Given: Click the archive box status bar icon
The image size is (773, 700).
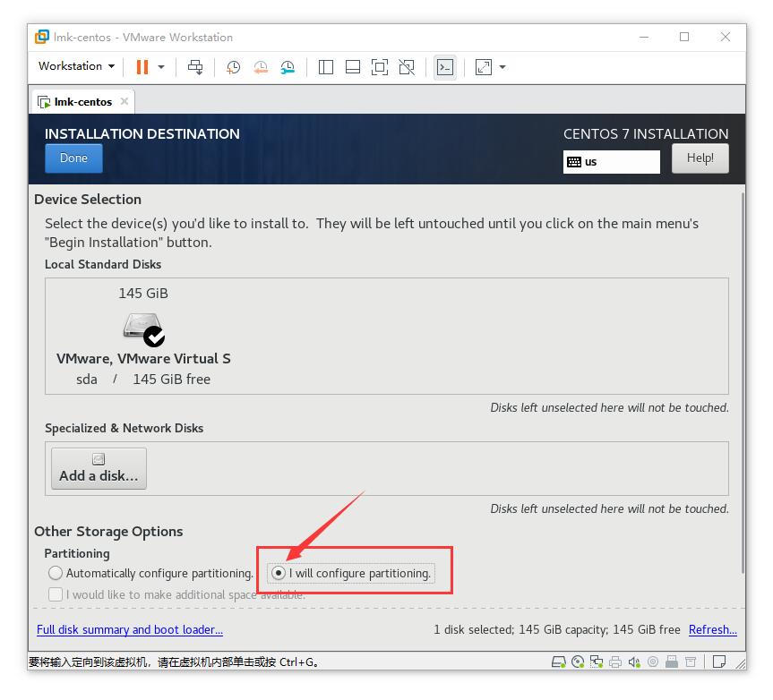Looking at the screenshot, I should 691,662.
